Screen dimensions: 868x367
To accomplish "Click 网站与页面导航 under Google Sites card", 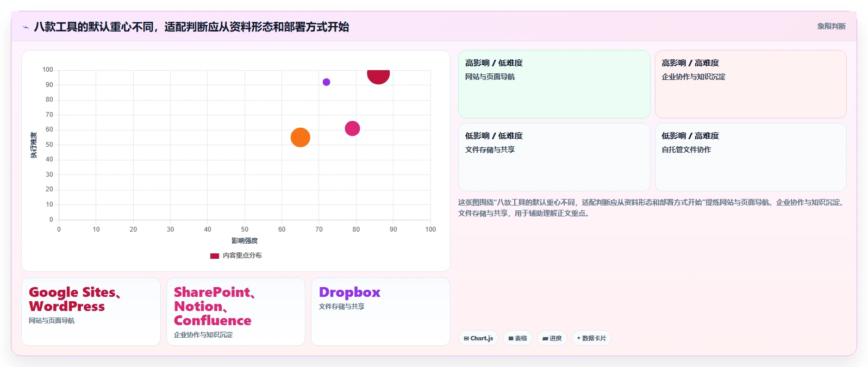I will [x=52, y=321].
